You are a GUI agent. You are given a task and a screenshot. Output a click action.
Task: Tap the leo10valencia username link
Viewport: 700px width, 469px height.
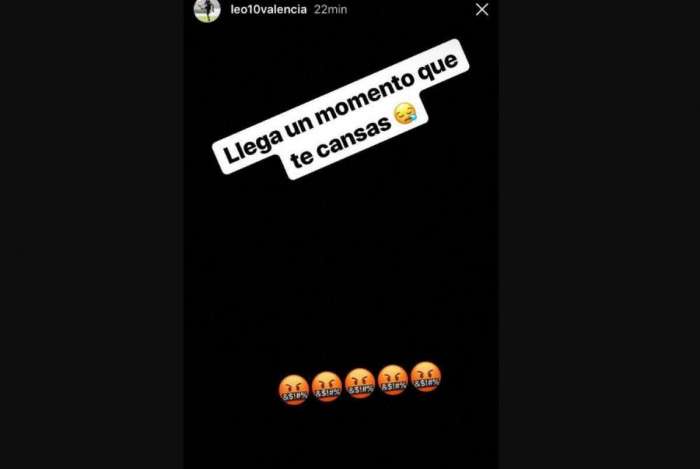(x=268, y=9)
